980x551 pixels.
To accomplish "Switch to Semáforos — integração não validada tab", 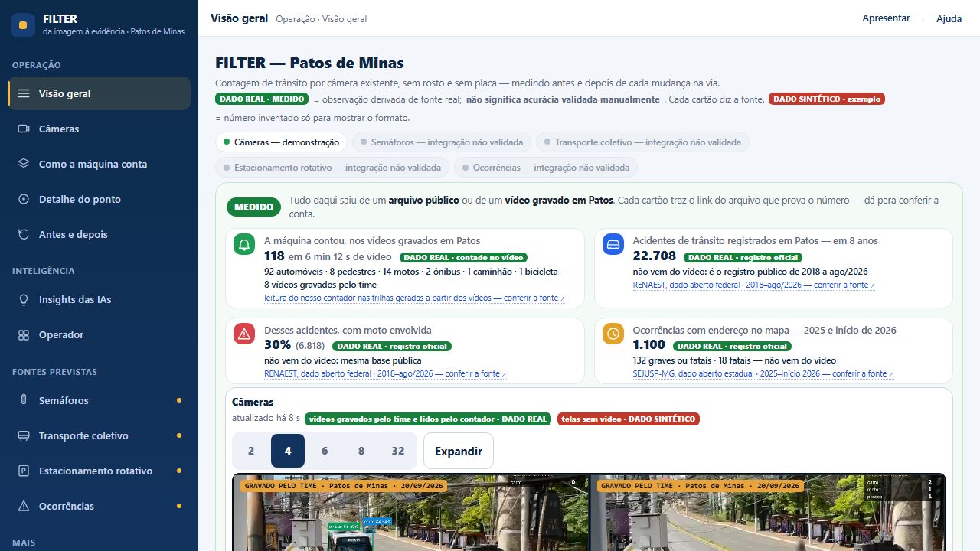I will pyautogui.click(x=442, y=142).
